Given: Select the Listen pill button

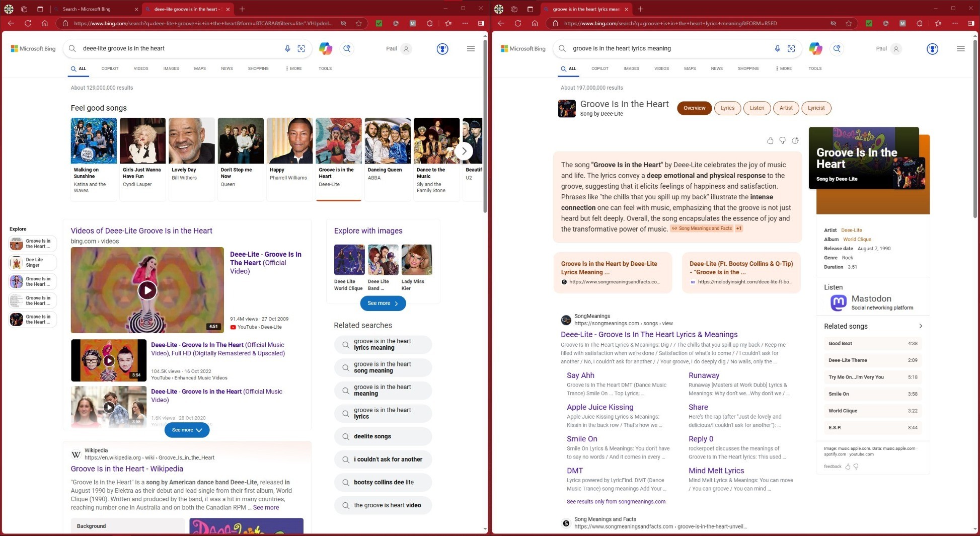Looking at the screenshot, I should point(757,108).
